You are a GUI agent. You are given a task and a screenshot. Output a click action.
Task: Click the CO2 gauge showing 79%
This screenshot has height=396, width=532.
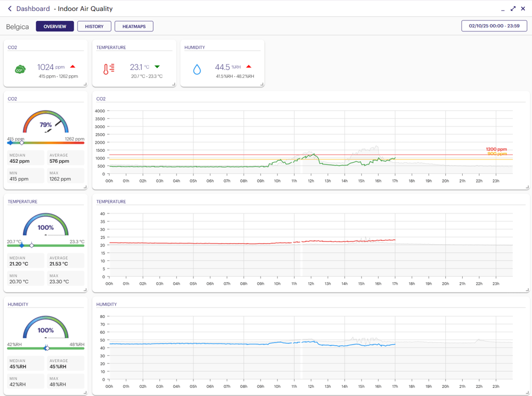point(46,123)
